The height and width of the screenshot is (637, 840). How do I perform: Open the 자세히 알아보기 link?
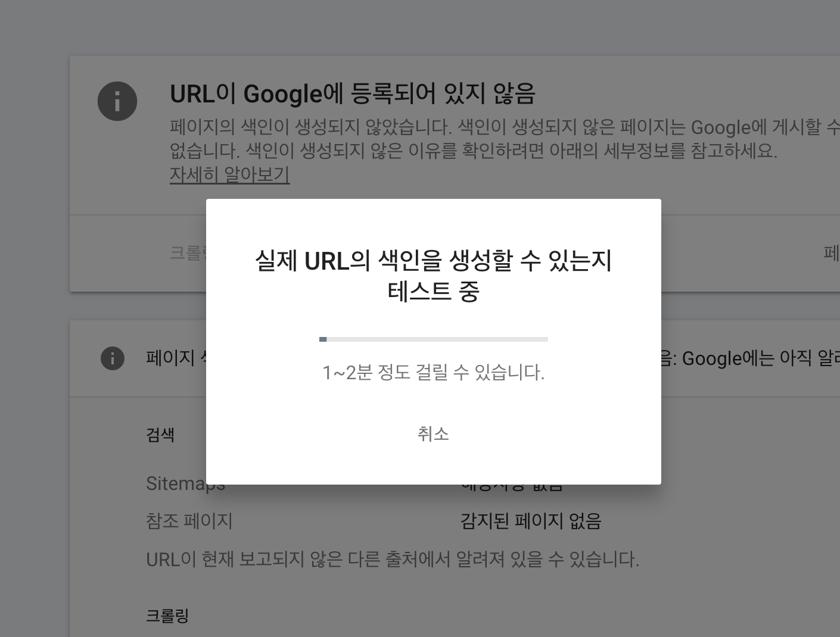click(229, 174)
